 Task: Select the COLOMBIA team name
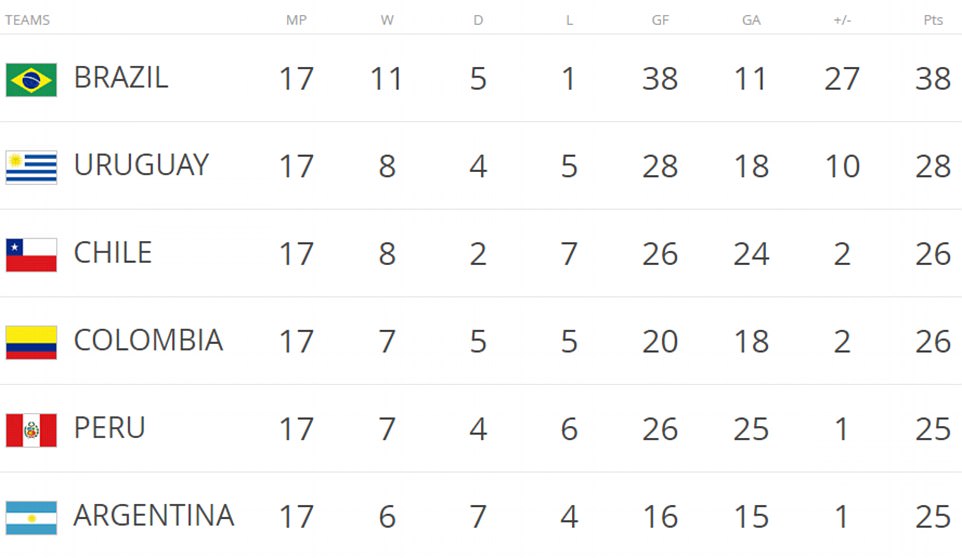[148, 341]
